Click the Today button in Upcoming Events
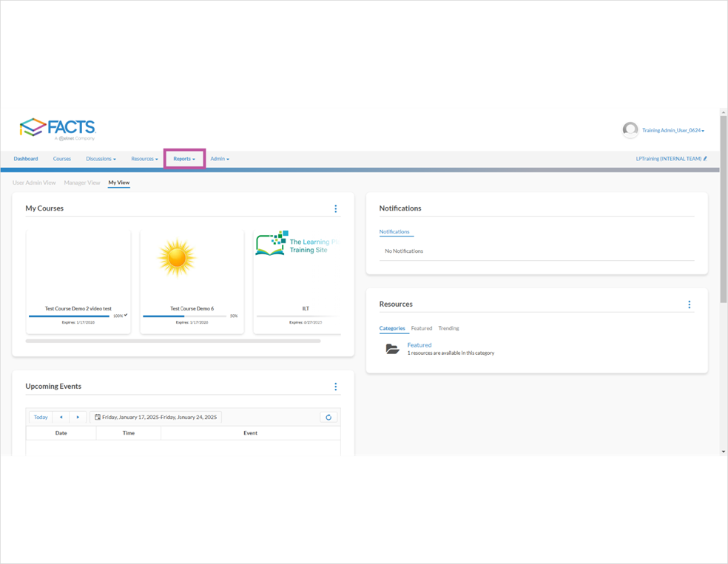Screen dimensions: 728x564 coord(40,417)
